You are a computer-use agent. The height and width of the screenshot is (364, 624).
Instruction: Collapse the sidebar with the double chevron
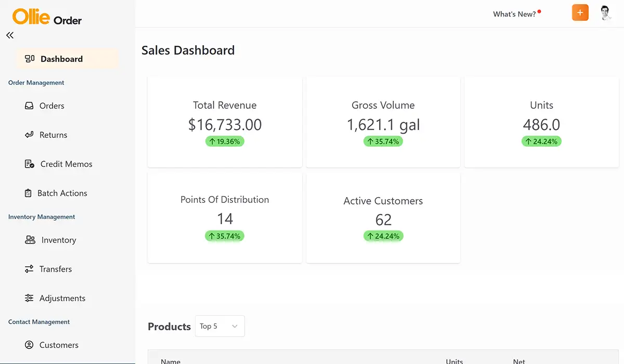point(9,35)
